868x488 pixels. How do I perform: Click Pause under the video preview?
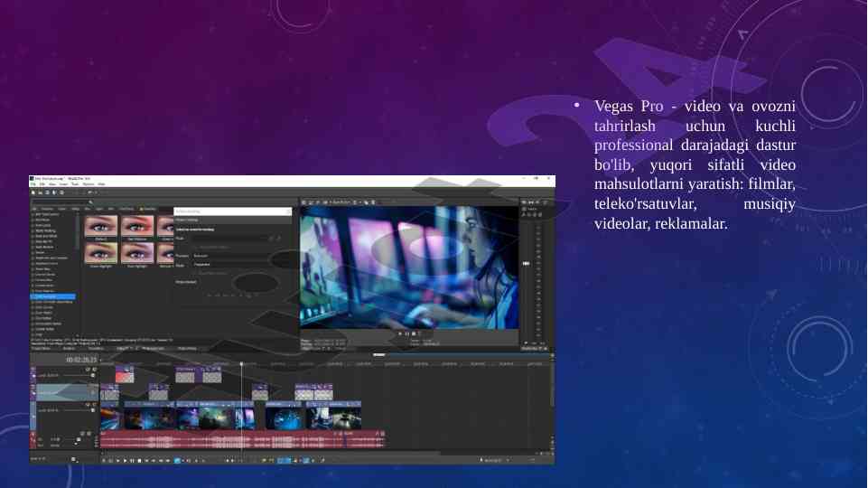(406, 333)
